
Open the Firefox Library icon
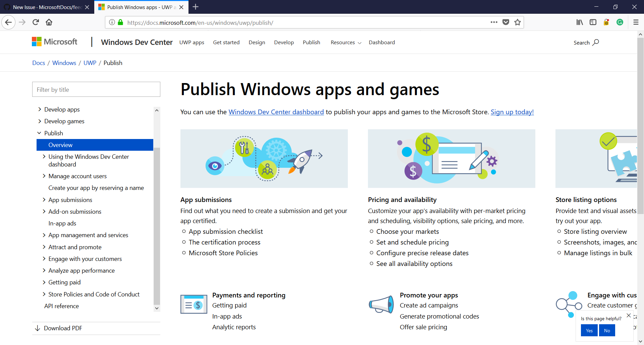[580, 22]
